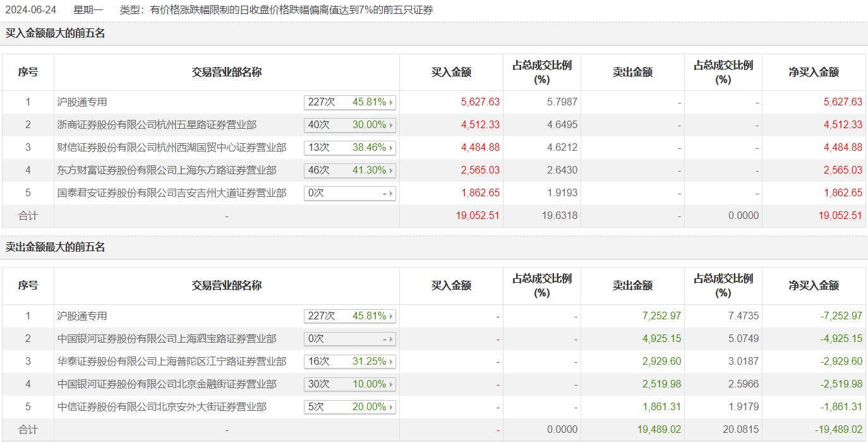Expand the 40次 30.00% stats box

coord(350,125)
